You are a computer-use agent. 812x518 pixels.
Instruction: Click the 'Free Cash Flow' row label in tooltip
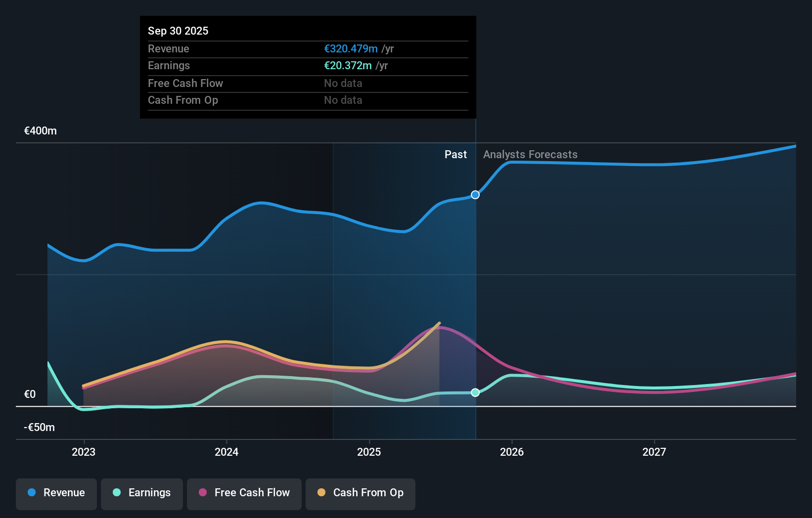tap(185, 84)
